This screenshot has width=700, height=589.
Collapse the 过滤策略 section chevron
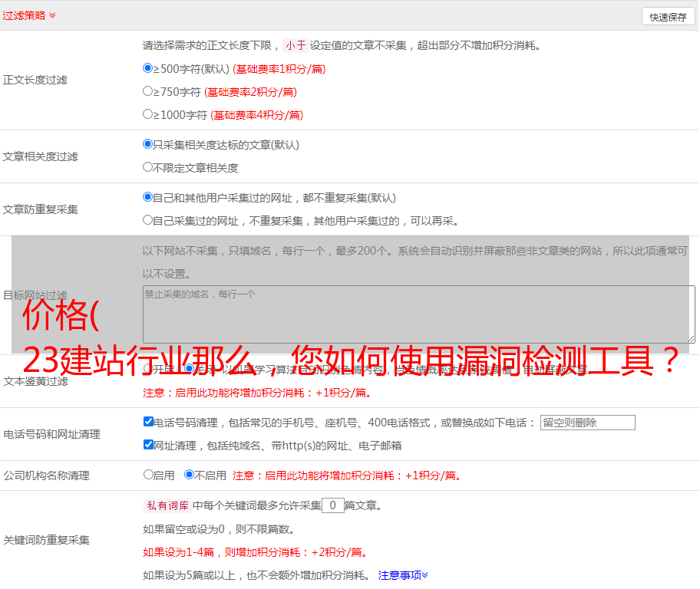tap(52, 15)
